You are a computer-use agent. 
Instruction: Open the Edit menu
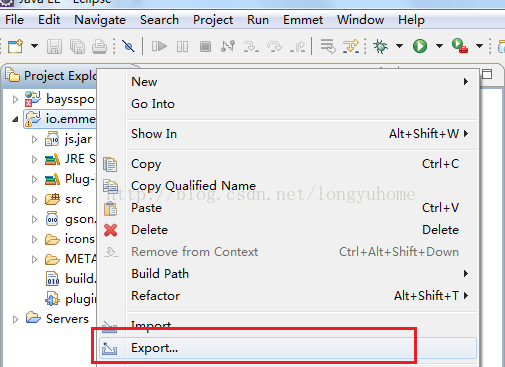pos(49,20)
